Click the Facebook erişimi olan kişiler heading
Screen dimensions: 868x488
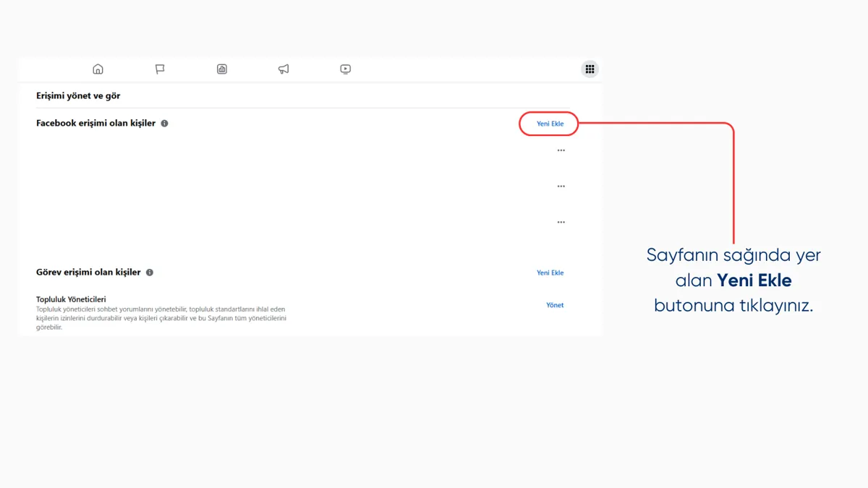(96, 124)
